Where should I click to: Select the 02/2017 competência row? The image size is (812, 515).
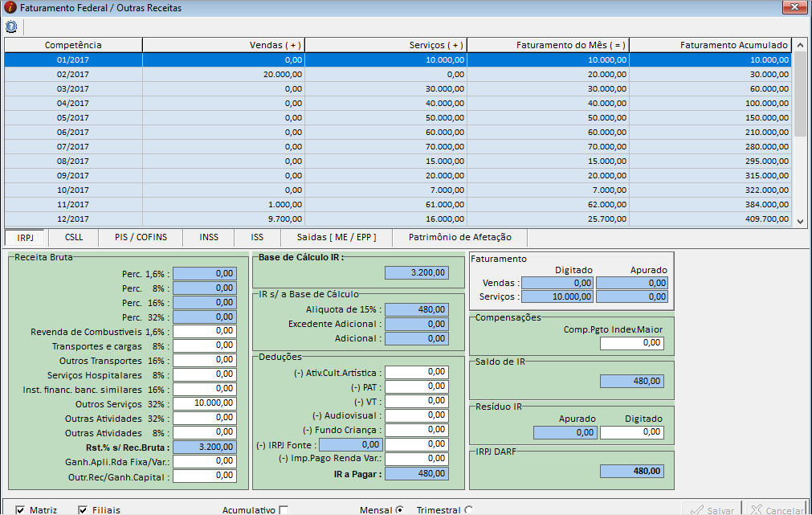click(x=398, y=75)
